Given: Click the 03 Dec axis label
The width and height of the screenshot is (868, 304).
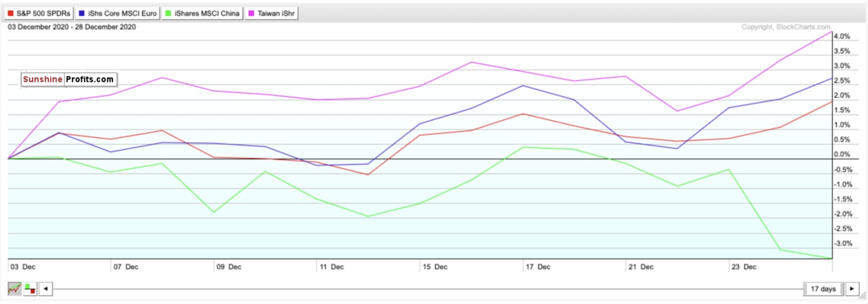Looking at the screenshot, I should point(23,267).
